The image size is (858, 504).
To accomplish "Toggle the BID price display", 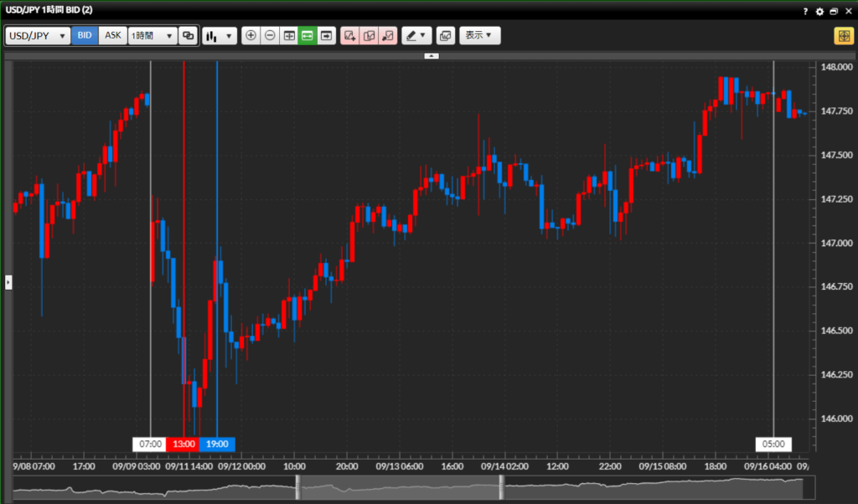I will tap(85, 36).
